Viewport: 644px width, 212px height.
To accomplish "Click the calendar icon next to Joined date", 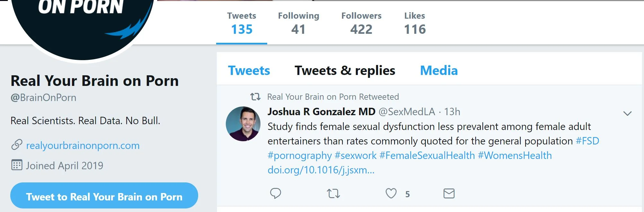I will (x=17, y=165).
